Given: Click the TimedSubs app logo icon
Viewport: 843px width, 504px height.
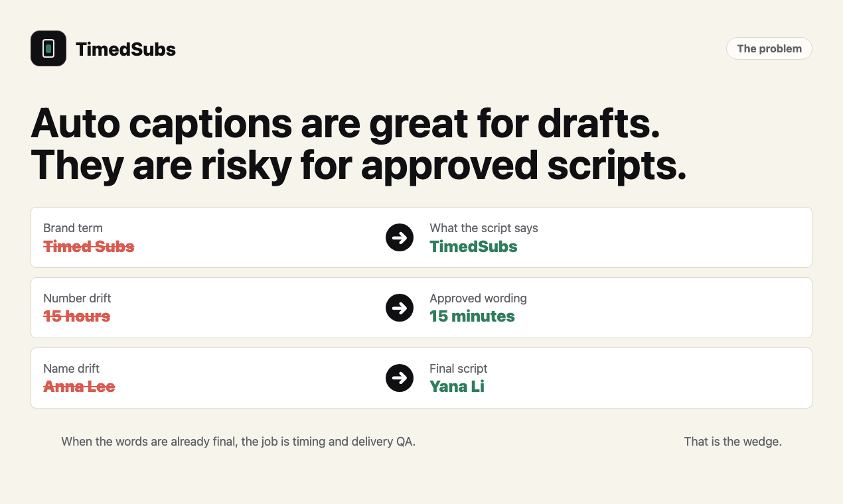Looking at the screenshot, I should tap(48, 48).
